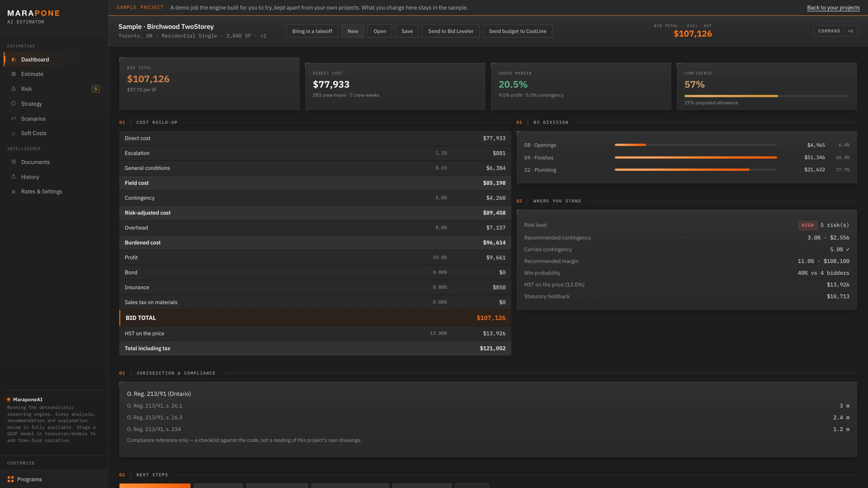Viewport: 868px width, 488px height.
Task: Click the HIGH risk level badge
Action: (x=807, y=225)
